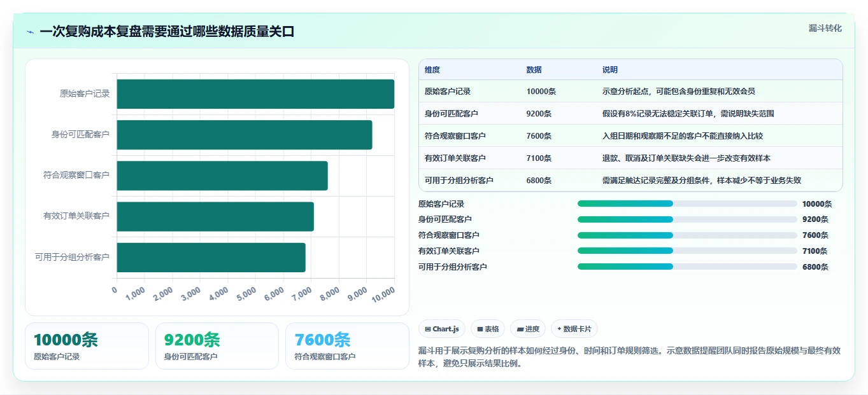Click the page title about 复购成本复盘
The width and height of the screenshot is (868, 395).
pyautogui.click(x=167, y=32)
